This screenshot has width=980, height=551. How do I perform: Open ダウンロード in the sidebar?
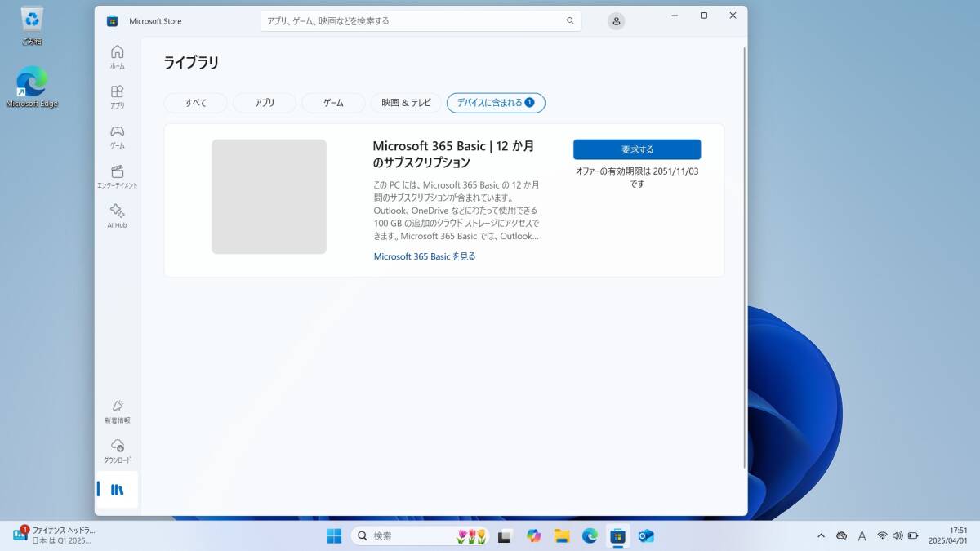(117, 451)
